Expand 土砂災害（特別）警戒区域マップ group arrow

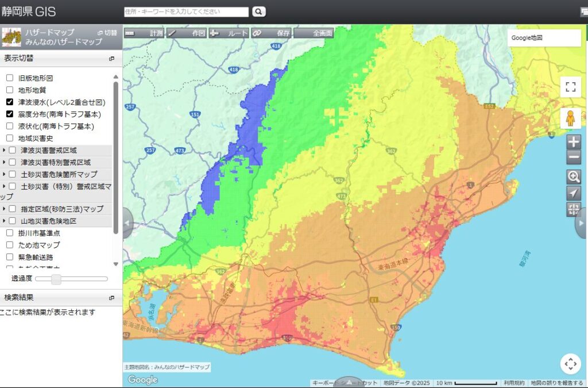[x=4, y=186]
